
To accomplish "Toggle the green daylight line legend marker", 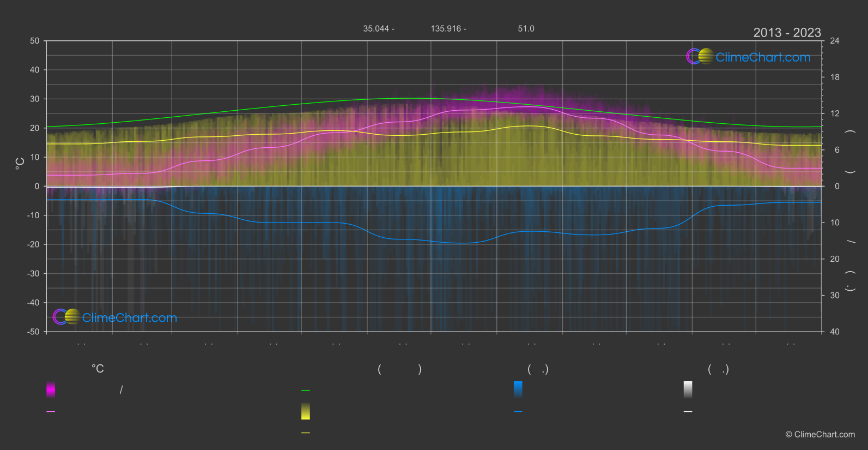I will tap(306, 390).
